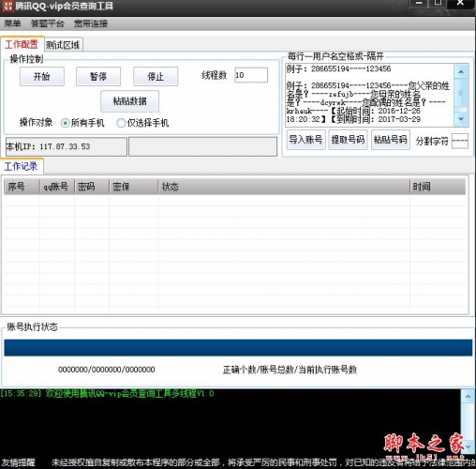
Task: Select the 仅选择手机 radio option
Action: pyautogui.click(x=142, y=123)
